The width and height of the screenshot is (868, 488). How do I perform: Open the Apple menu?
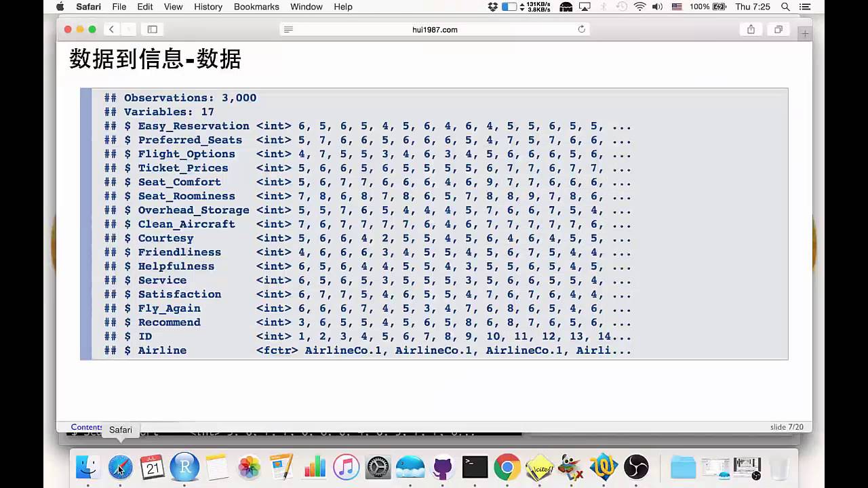pos(60,7)
